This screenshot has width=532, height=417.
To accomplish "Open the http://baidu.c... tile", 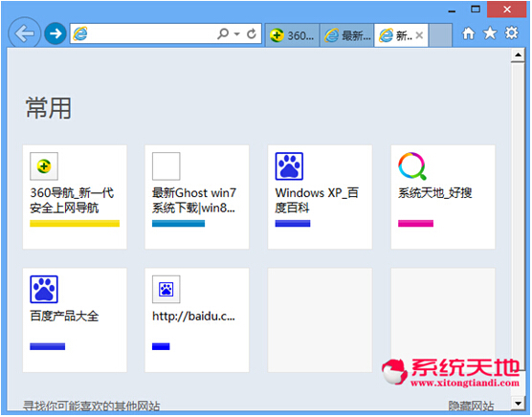I will click(197, 320).
